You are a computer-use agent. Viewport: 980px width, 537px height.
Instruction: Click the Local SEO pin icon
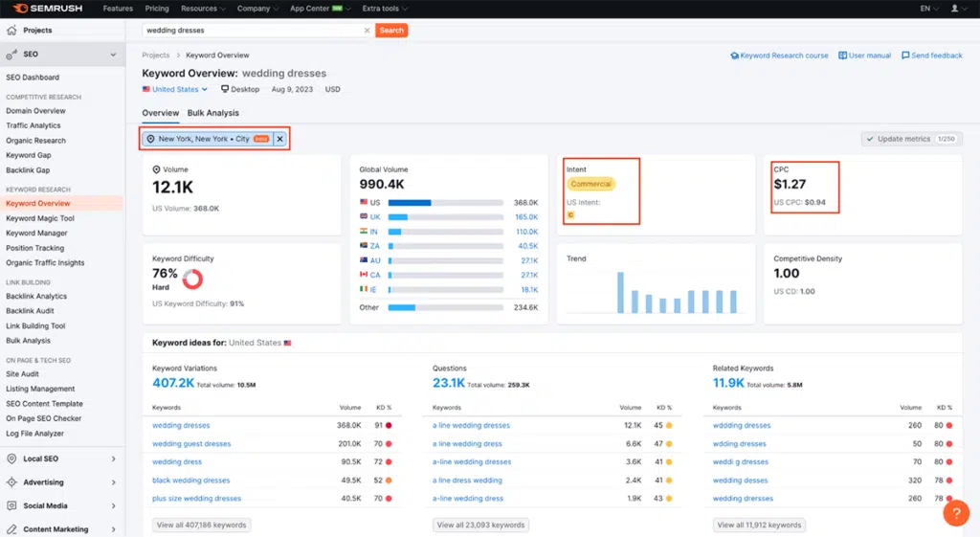click(11, 459)
